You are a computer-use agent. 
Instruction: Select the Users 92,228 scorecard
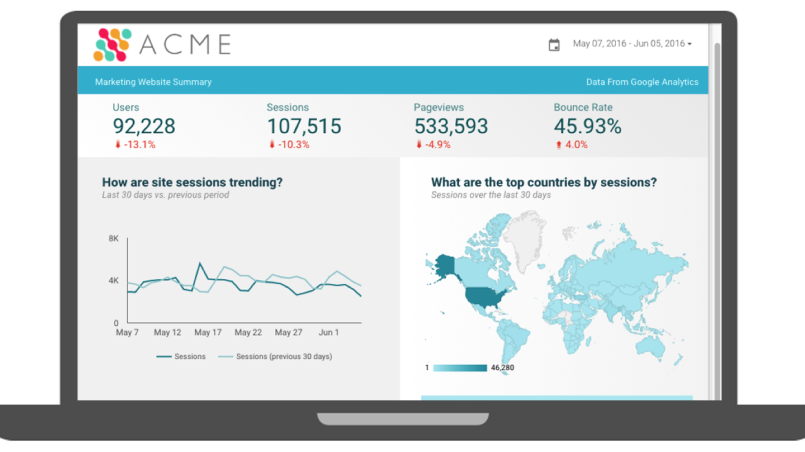[144, 126]
